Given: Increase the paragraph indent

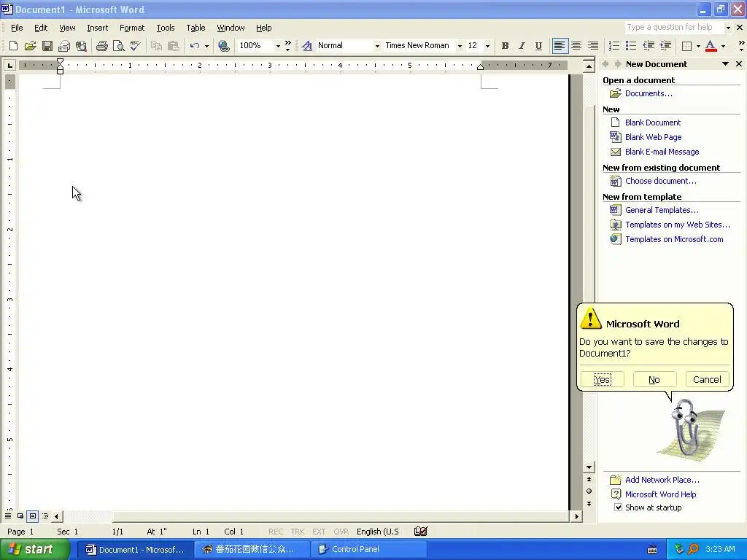Looking at the screenshot, I should [x=665, y=46].
